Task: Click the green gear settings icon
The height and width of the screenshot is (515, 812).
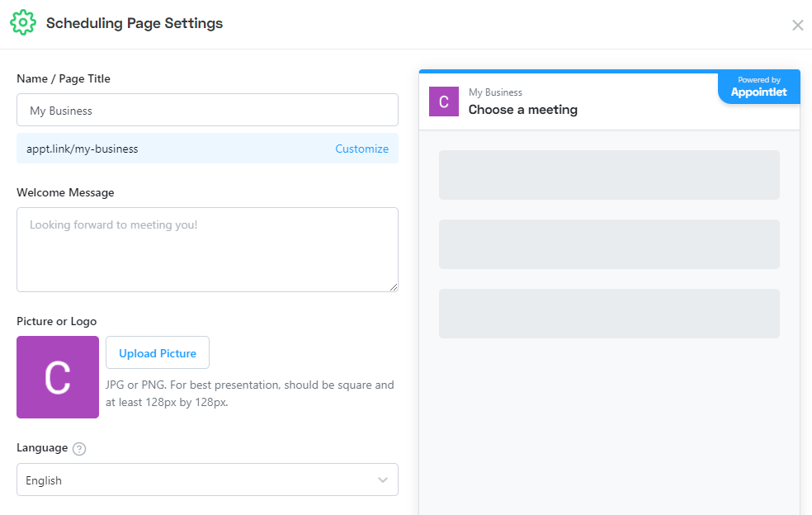Action: 23,23
